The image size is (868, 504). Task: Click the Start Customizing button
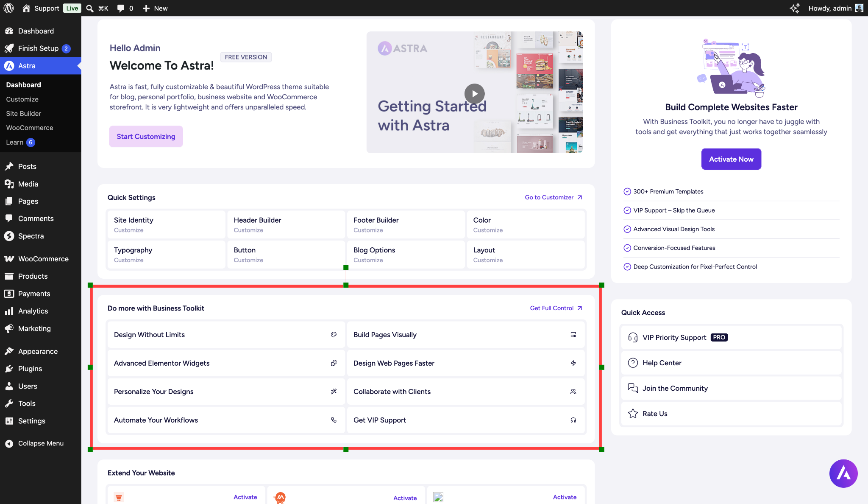click(x=146, y=137)
